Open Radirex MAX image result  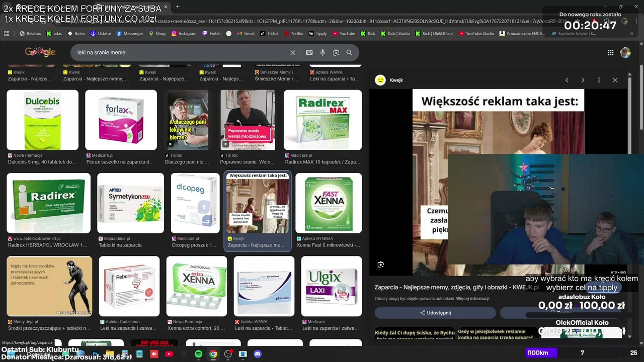click(x=323, y=120)
